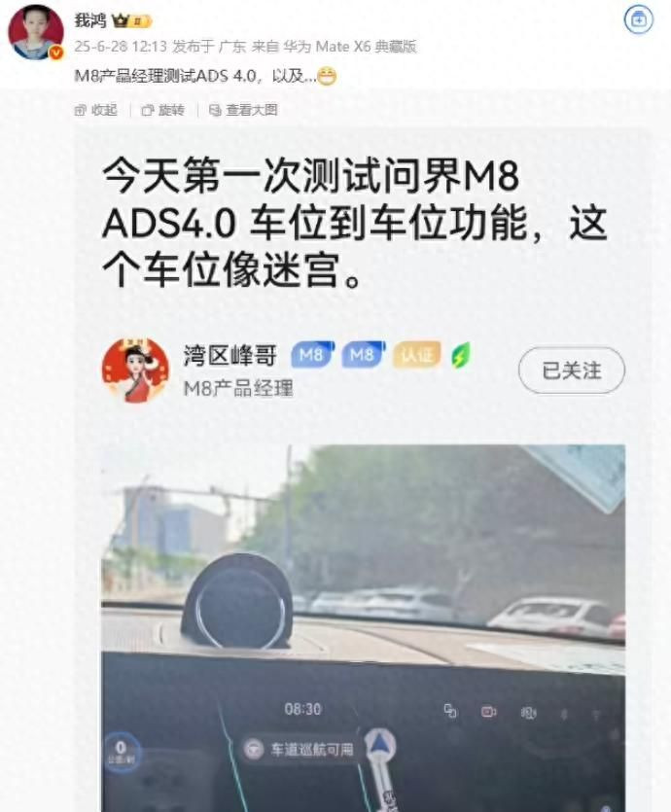Open 我鸿's profile avatar
This screenshot has width=671, height=812.
(36, 32)
